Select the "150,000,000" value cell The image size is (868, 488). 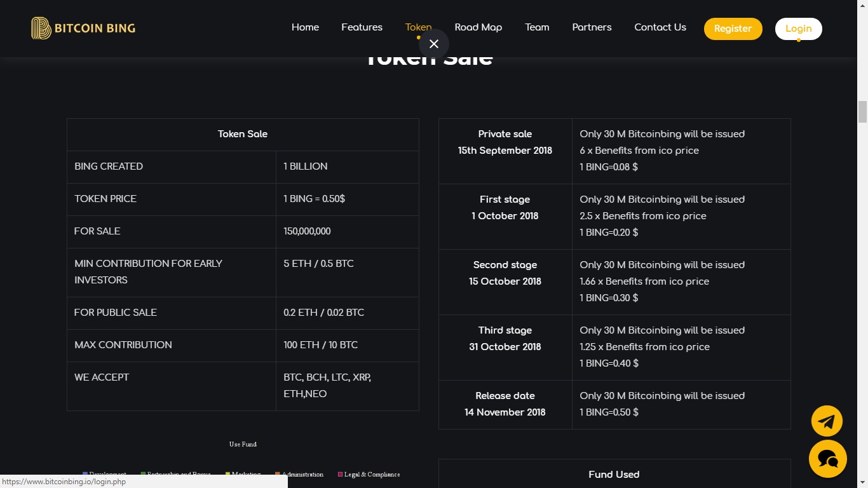[x=348, y=232]
